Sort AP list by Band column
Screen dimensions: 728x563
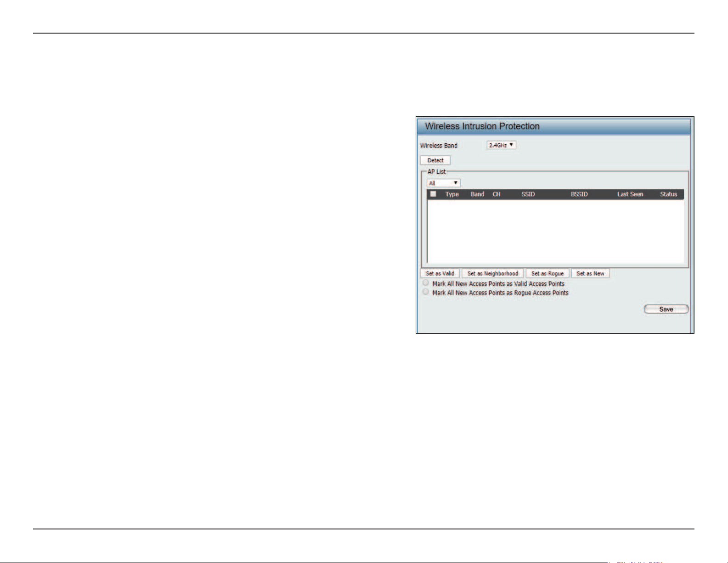pos(477,194)
